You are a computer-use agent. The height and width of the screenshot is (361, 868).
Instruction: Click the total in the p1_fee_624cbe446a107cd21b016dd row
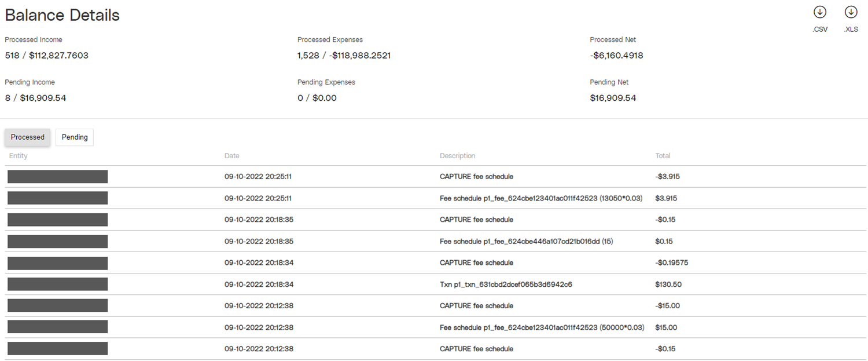click(x=664, y=241)
